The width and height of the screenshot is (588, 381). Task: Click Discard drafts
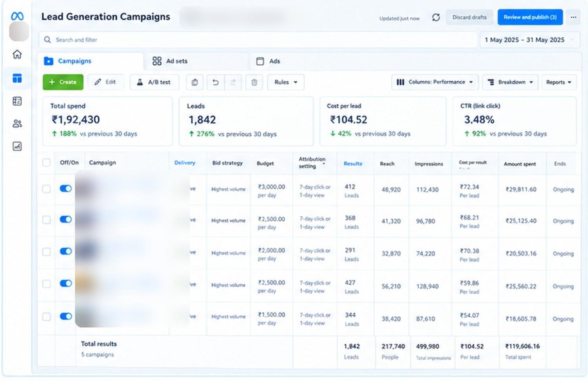pyautogui.click(x=469, y=17)
